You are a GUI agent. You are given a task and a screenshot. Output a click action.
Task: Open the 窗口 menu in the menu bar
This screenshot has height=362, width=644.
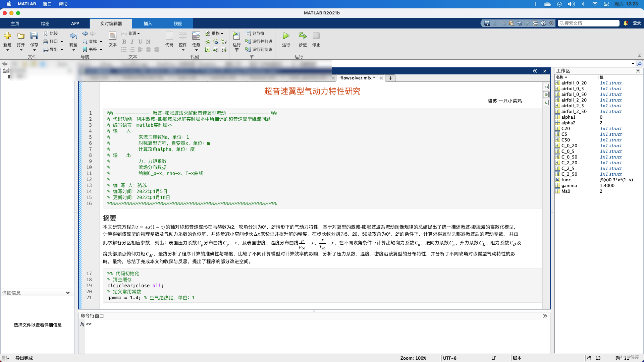pyautogui.click(x=47, y=4)
